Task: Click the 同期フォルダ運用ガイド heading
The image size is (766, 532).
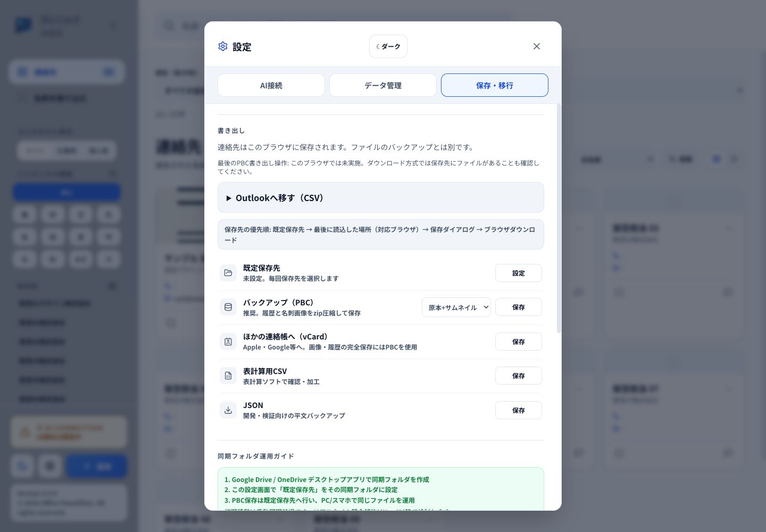Action: (256, 456)
